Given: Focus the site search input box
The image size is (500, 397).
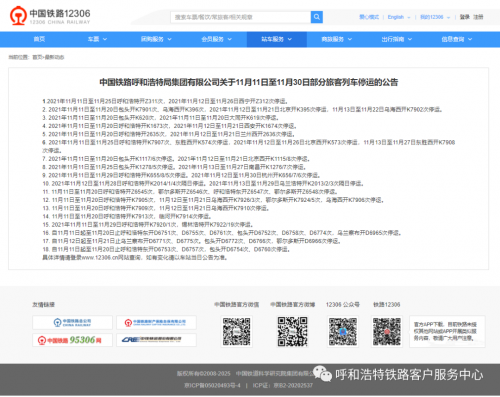Looking at the screenshot, I should point(240,17).
